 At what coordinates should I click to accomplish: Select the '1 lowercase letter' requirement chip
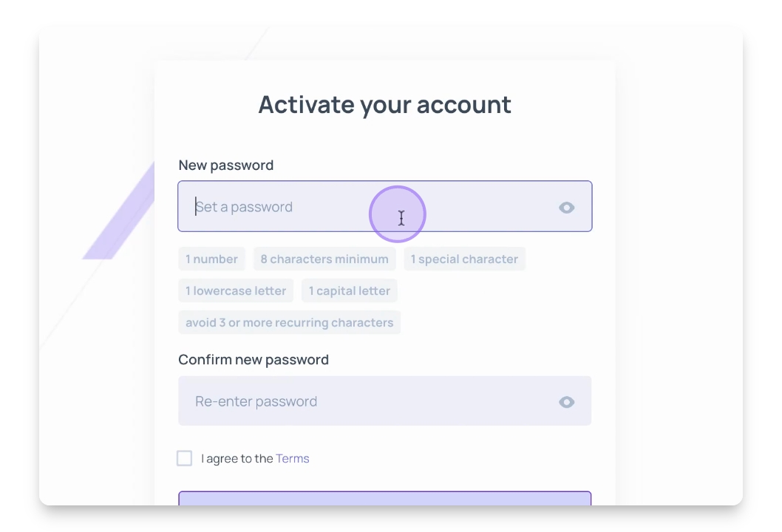[x=235, y=291]
